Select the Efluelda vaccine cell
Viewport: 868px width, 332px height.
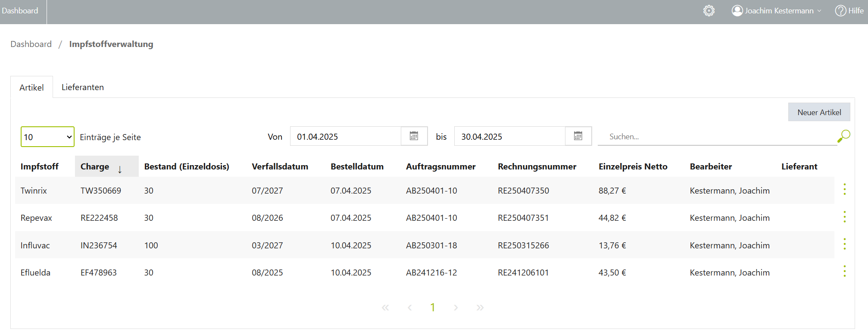[x=35, y=272]
